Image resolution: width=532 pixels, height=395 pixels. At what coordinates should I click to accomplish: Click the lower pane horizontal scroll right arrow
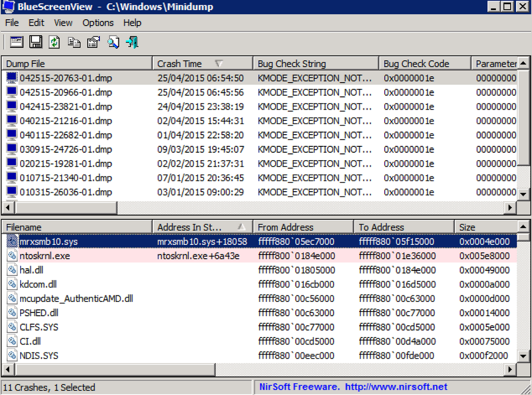[x=510, y=369]
